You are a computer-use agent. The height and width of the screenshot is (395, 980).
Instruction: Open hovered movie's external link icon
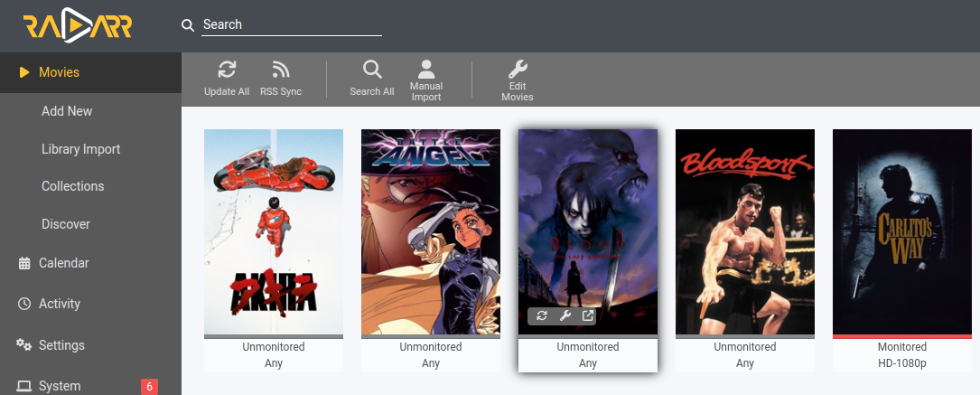(x=588, y=315)
